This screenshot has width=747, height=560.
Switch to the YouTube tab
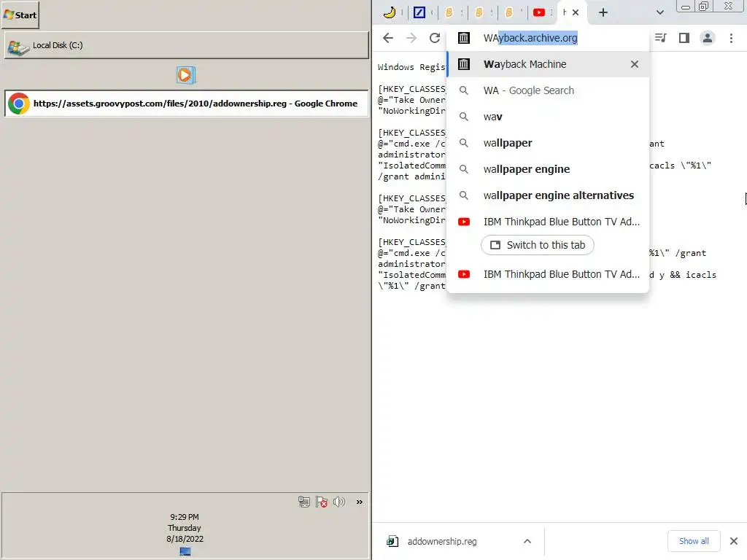[539, 12]
